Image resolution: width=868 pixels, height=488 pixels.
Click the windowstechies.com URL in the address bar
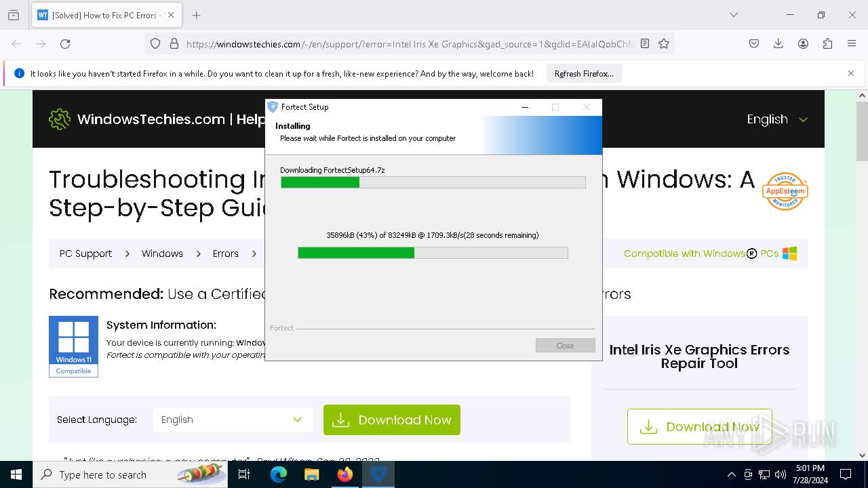(x=410, y=44)
